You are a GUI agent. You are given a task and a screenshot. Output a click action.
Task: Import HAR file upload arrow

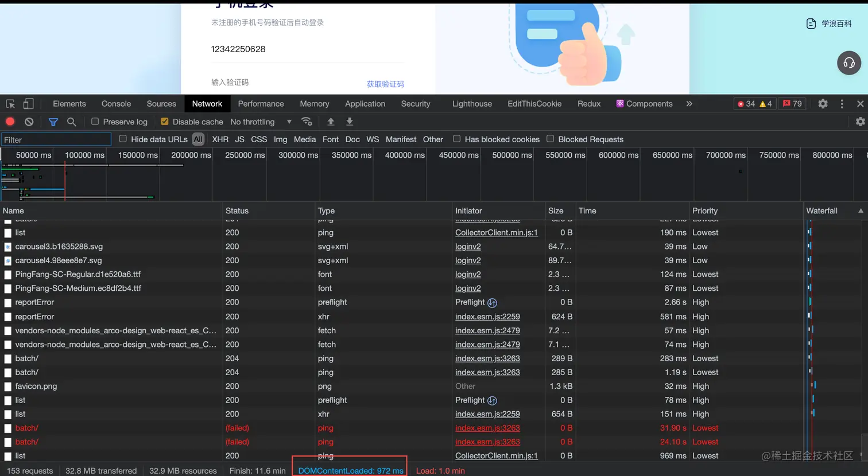pos(331,122)
